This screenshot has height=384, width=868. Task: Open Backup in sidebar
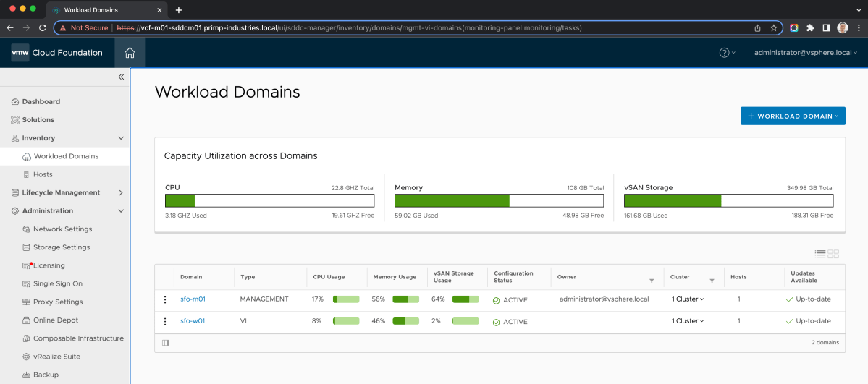46,375
